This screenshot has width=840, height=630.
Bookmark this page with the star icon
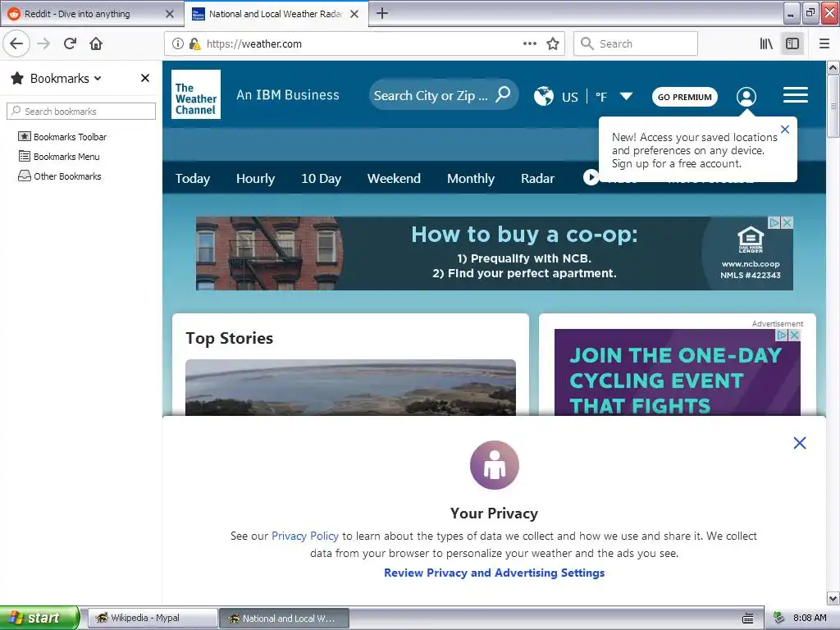[553, 43]
